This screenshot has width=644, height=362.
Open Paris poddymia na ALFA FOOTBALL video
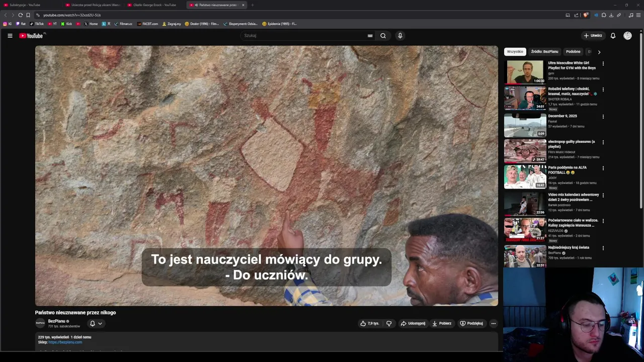(x=525, y=176)
